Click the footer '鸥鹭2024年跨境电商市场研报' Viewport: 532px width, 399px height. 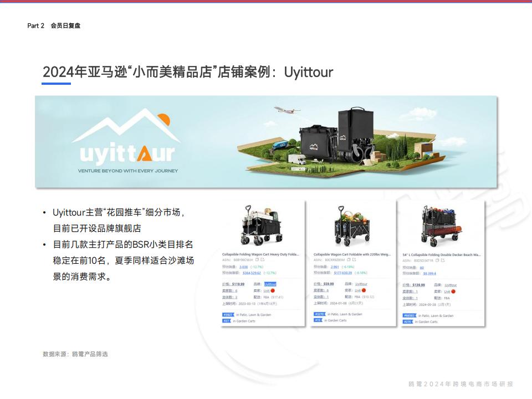461,384
